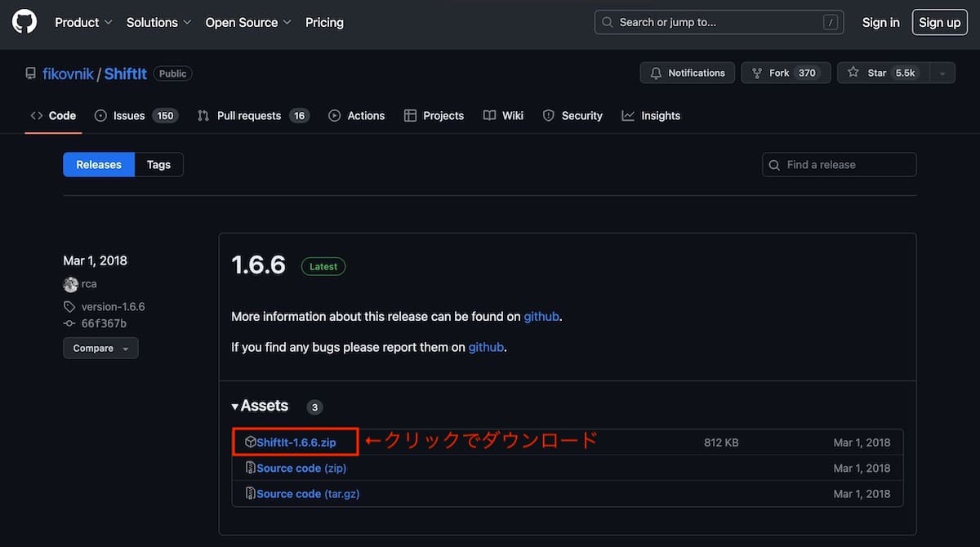980x547 pixels.
Task: Open the star lists dropdown arrow
Action: pos(942,73)
